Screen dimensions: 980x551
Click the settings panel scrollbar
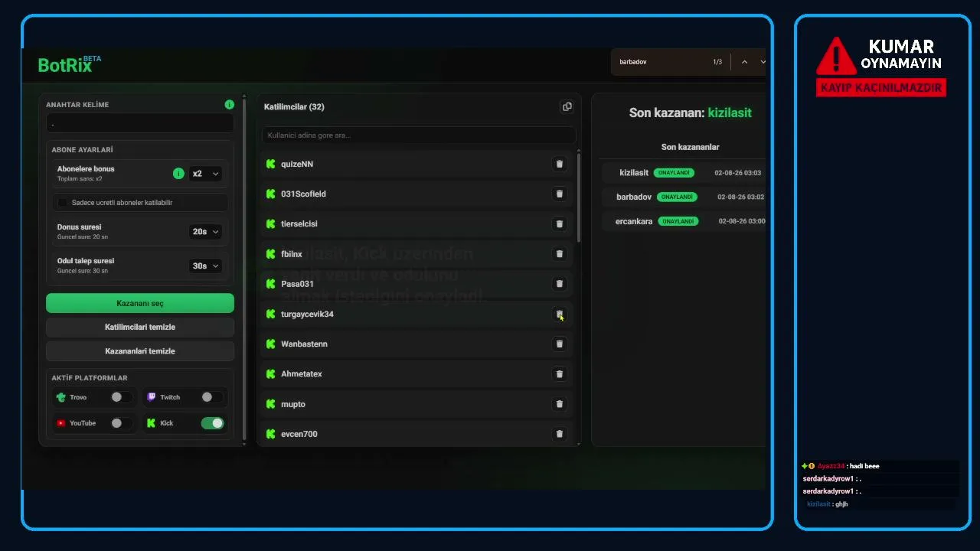(244, 268)
